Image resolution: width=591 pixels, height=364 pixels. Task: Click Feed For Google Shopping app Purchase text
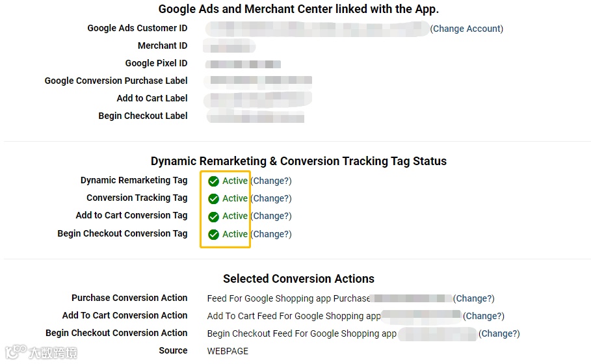pyautogui.click(x=288, y=298)
